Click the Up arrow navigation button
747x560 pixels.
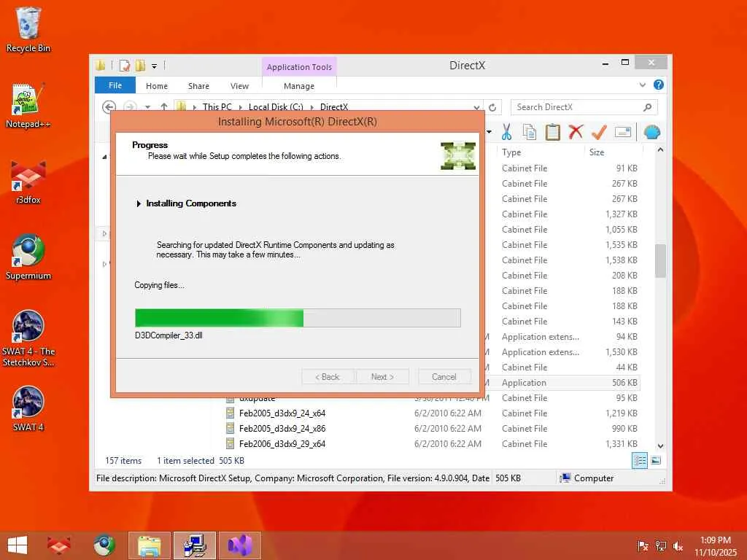(164, 107)
